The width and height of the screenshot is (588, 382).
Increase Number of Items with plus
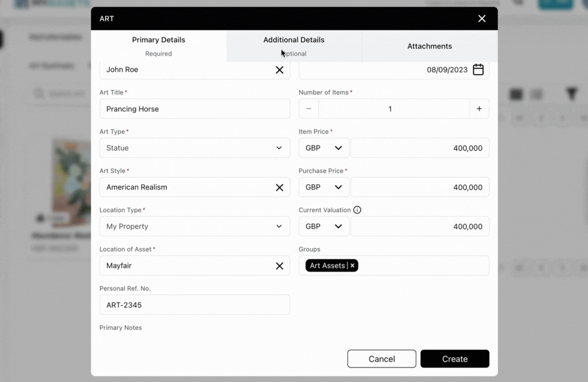pos(479,109)
